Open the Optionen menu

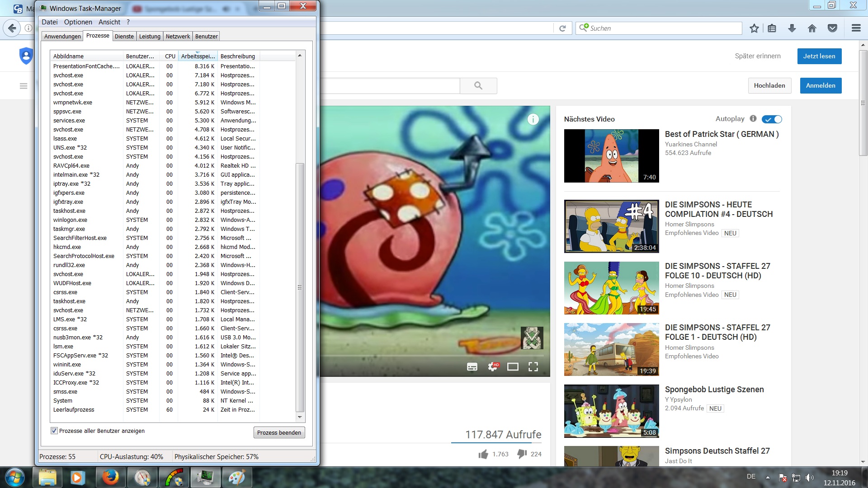coord(78,22)
